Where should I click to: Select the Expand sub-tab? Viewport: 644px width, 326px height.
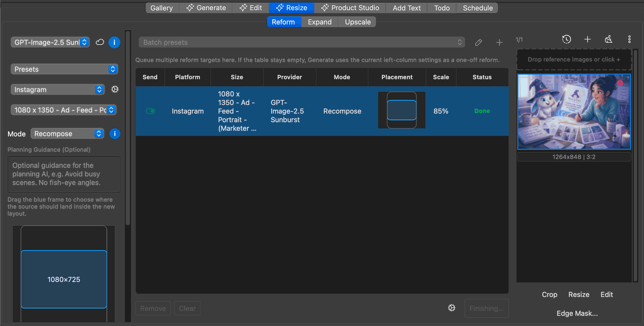tap(320, 22)
